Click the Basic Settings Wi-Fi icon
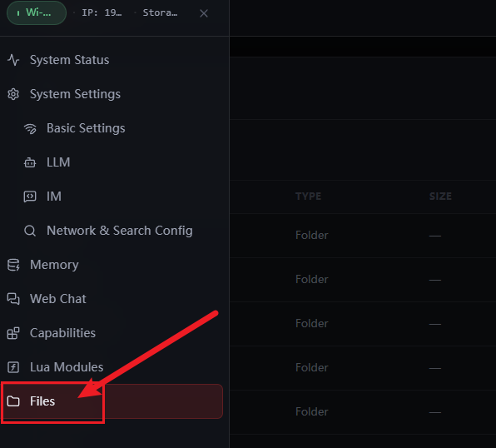The width and height of the screenshot is (496, 448). click(x=30, y=128)
